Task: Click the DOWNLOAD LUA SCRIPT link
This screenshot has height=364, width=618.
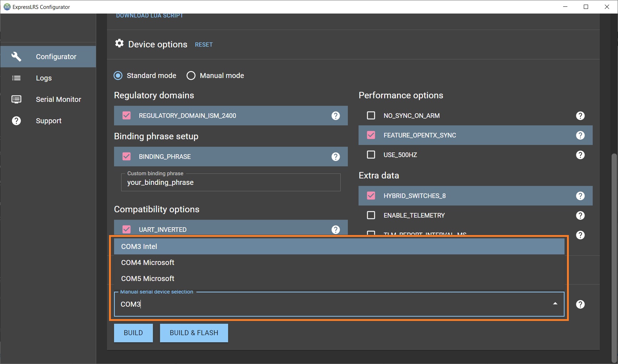Action: click(150, 16)
